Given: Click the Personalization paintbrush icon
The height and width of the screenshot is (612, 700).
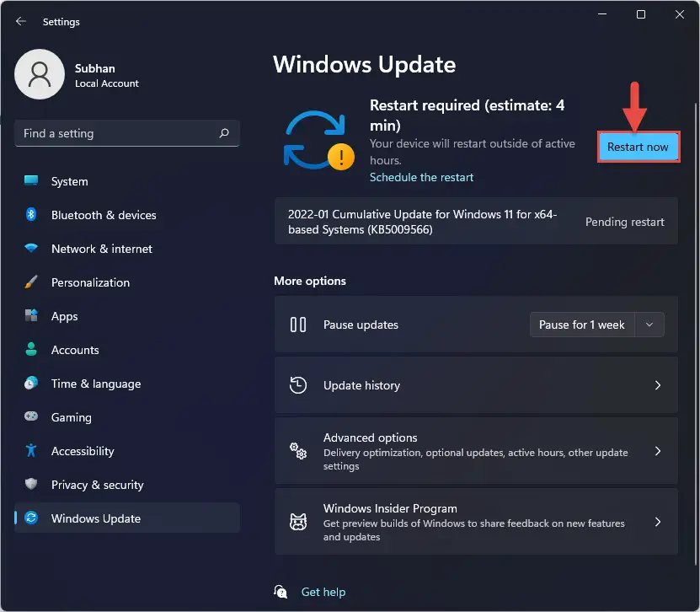Looking at the screenshot, I should 31,282.
